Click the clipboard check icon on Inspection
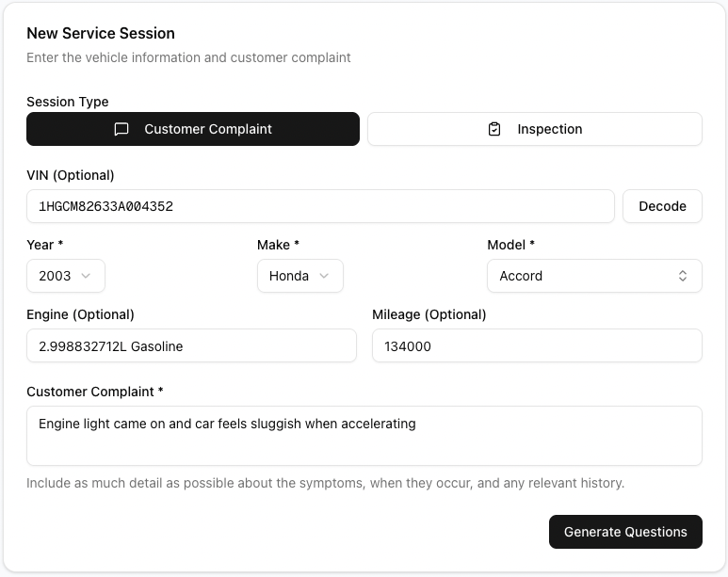Screen dimensions: 728x577 tap(494, 129)
